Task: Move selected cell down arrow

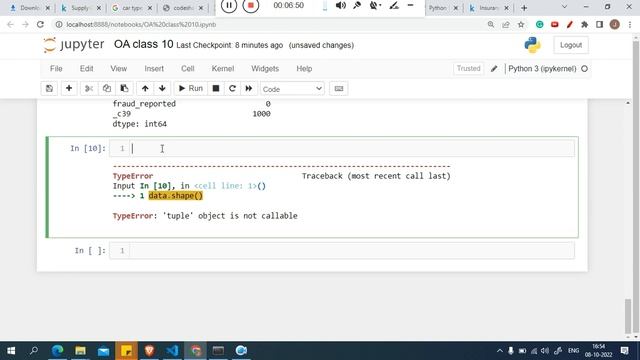Action: coord(162,89)
